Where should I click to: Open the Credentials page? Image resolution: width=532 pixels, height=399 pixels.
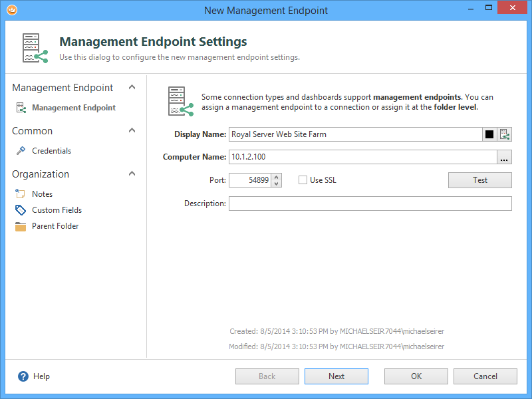(51, 151)
